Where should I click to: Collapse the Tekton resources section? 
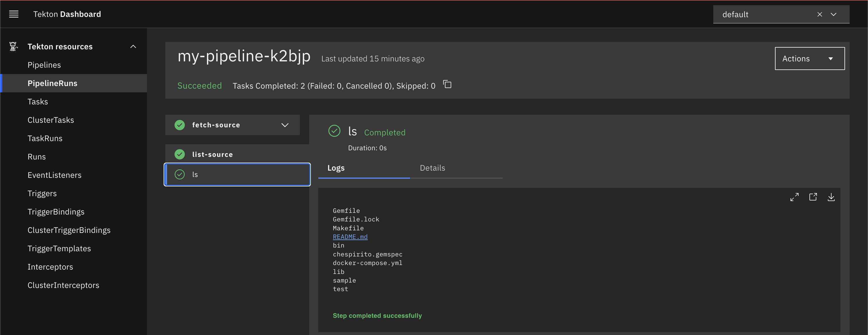[133, 46]
